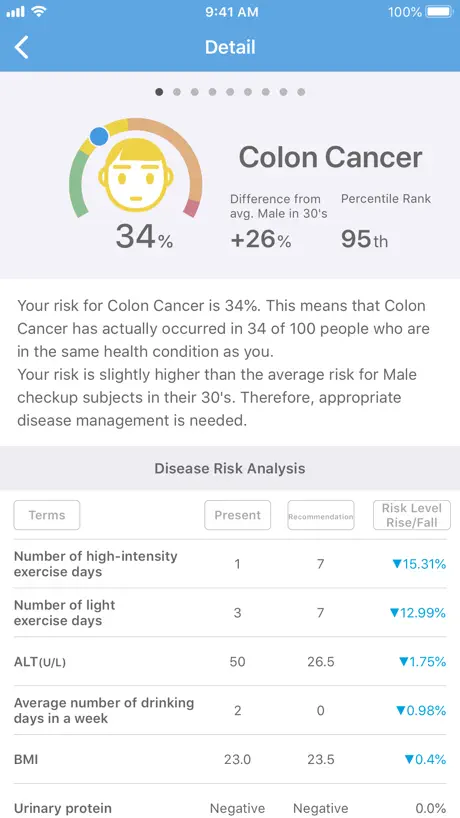This screenshot has width=460, height=818.
Task: Select the first page indicator dot
Action: [159, 92]
